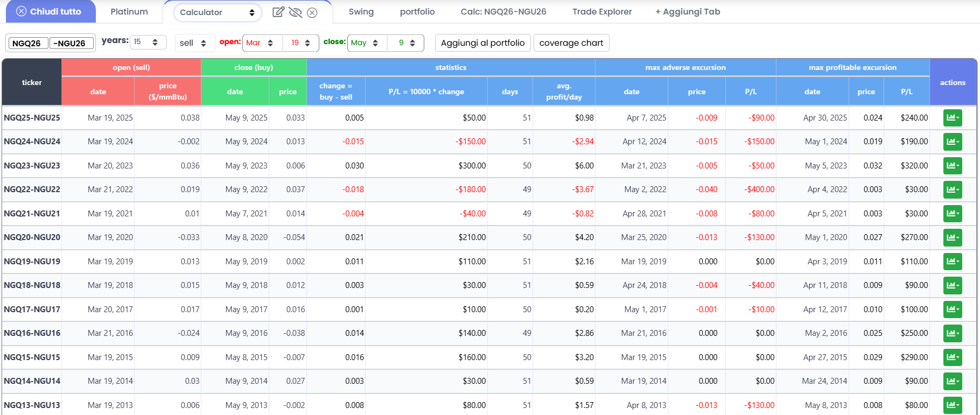Open the chart menu for NGQ20-NGU20 row

coord(953,237)
